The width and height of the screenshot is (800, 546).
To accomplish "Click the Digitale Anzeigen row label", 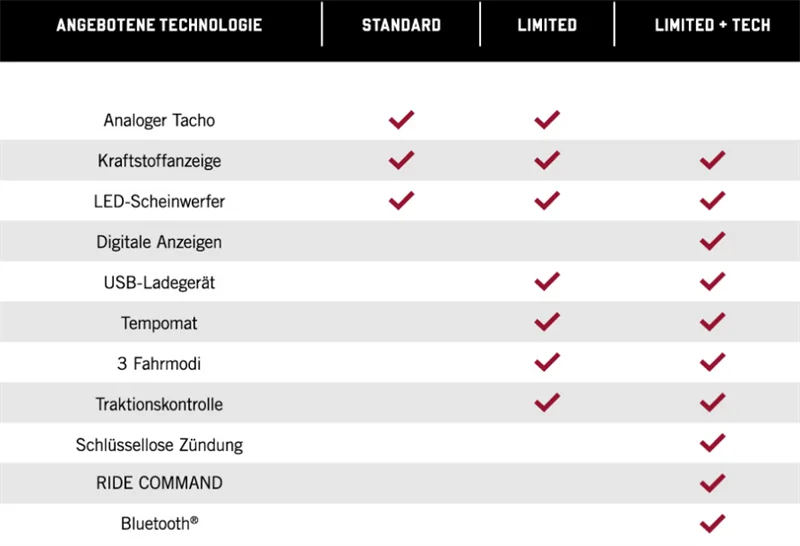I will (160, 242).
